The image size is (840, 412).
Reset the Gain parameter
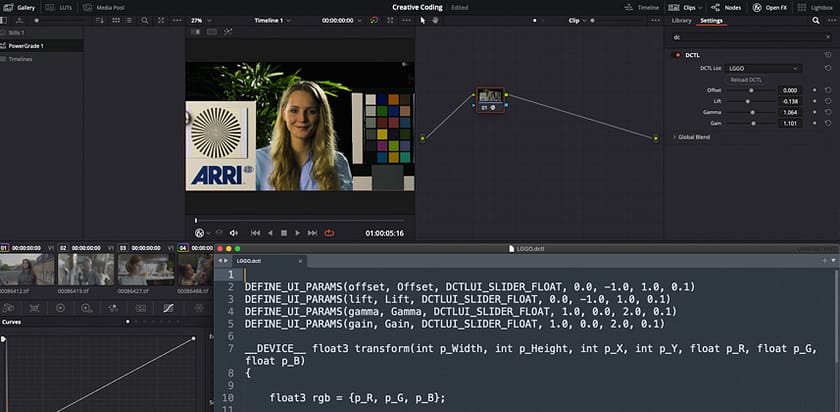828,123
